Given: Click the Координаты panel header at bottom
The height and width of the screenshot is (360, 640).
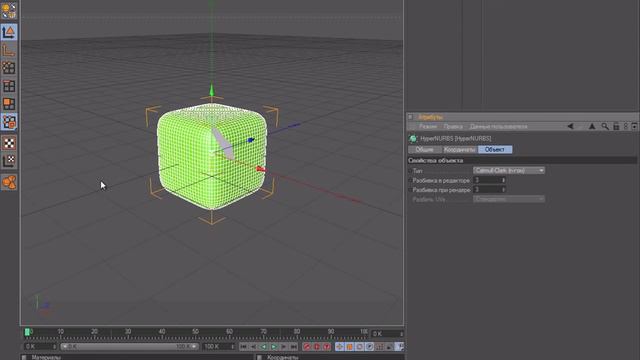Looking at the screenshot, I should 283,357.
